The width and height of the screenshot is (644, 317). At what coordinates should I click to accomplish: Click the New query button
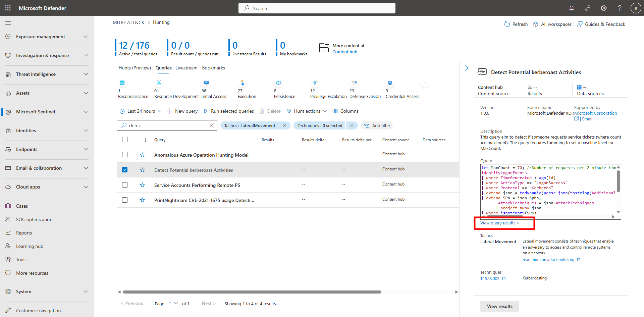pos(182,111)
